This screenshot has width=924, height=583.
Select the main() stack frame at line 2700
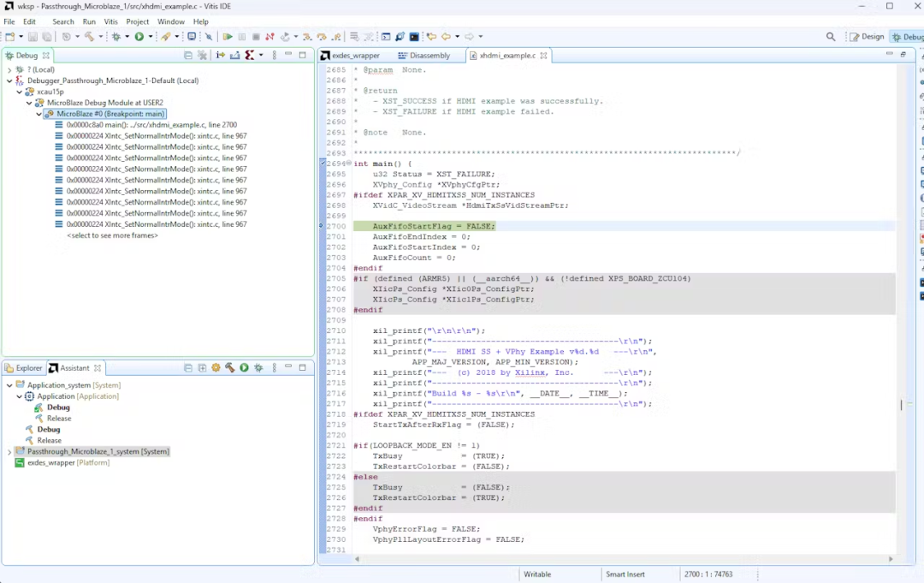pos(151,125)
